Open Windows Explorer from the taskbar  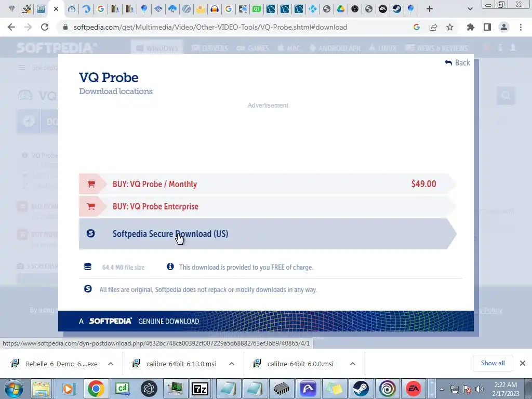tap(42, 389)
